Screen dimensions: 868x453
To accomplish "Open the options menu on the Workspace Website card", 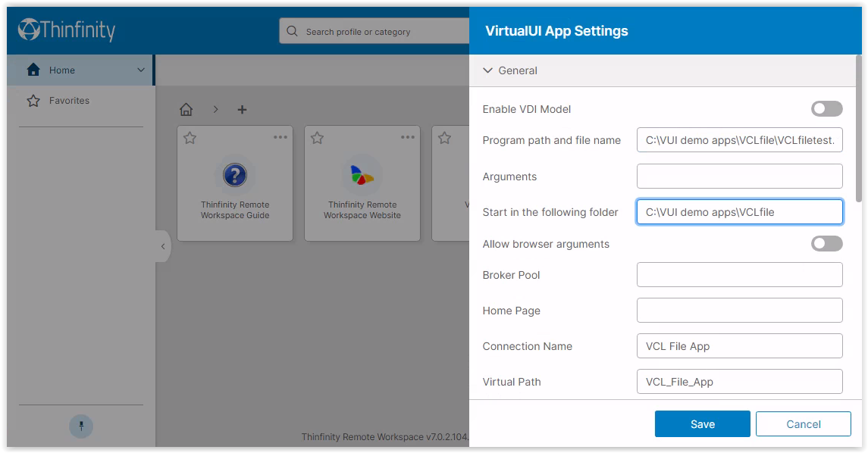I will point(407,137).
